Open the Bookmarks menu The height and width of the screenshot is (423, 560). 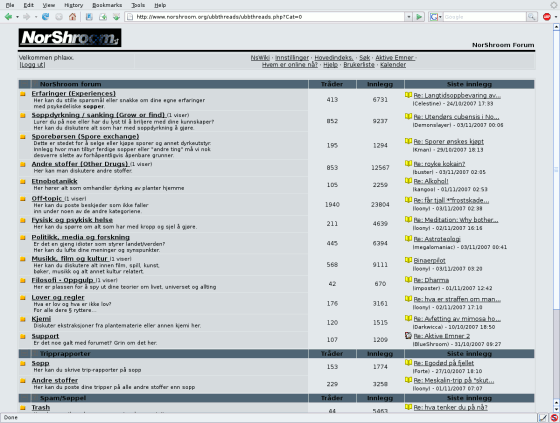(x=107, y=5)
